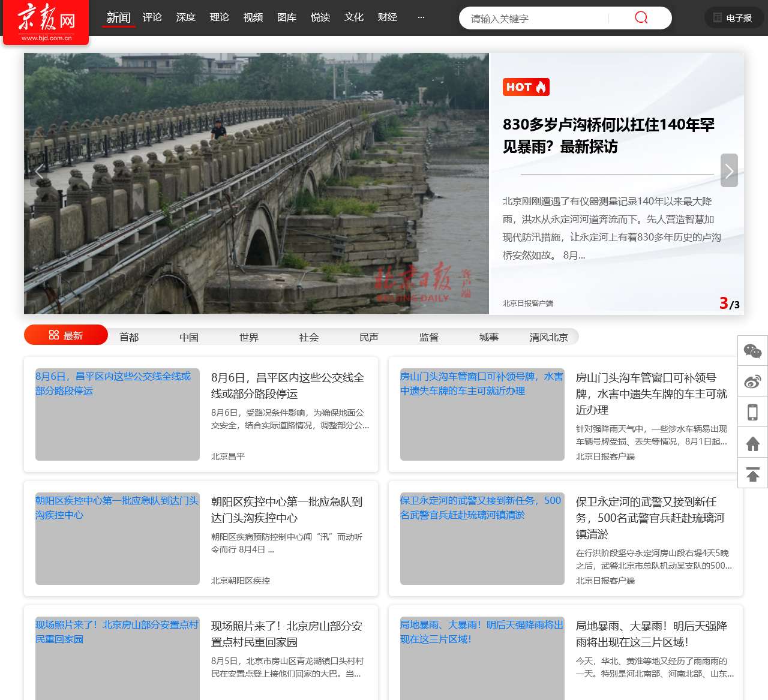Click the 京报网 site logo
This screenshot has height=700, width=768.
[x=45, y=22]
